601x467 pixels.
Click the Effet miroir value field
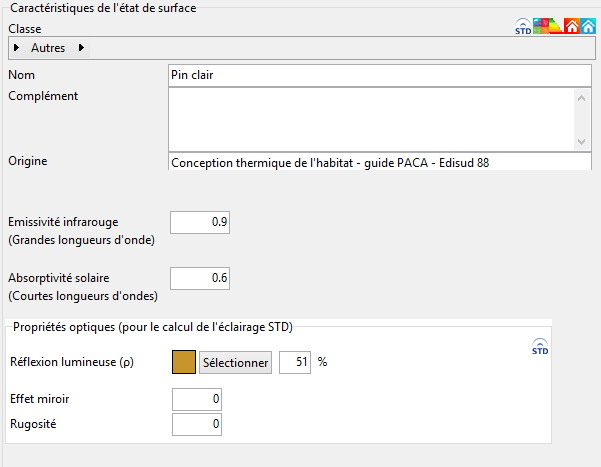tap(197, 399)
